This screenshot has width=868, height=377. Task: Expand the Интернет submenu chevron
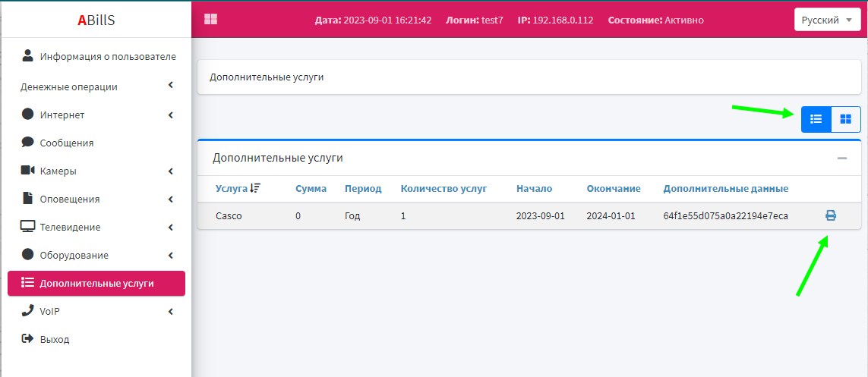pyautogui.click(x=171, y=115)
